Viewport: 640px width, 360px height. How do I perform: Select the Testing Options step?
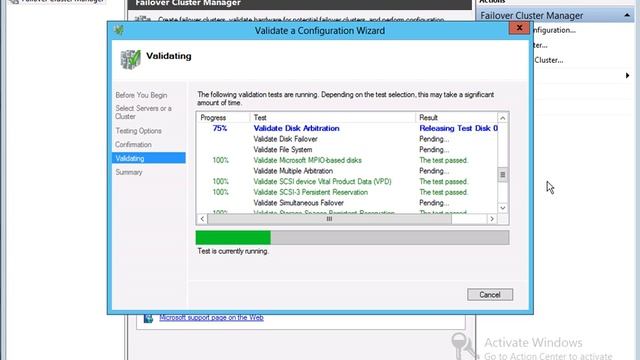(x=138, y=131)
